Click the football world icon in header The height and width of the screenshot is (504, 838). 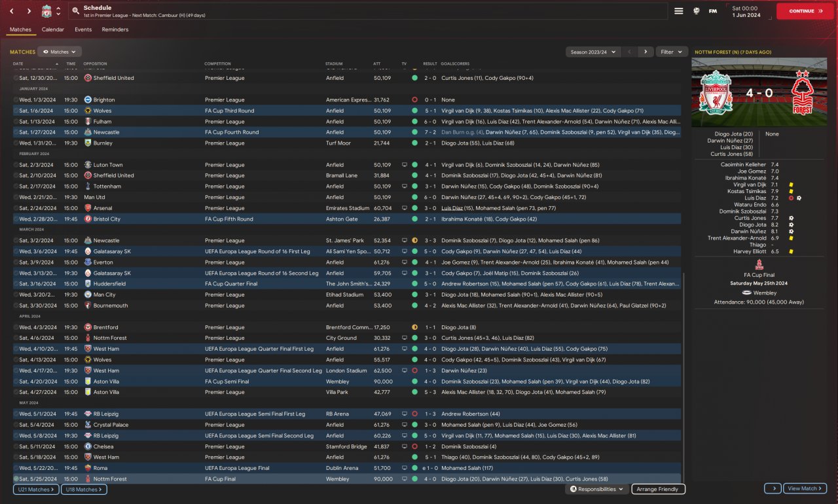697,11
